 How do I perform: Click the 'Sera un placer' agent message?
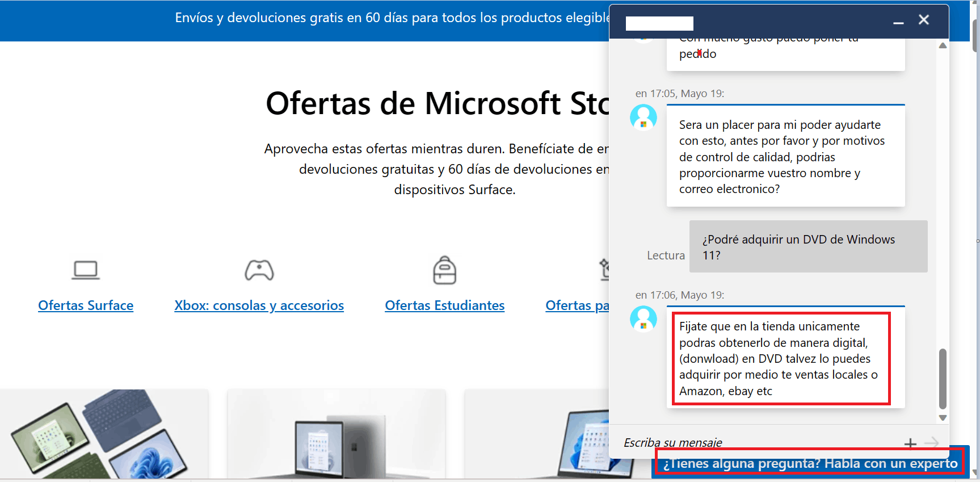(785, 156)
